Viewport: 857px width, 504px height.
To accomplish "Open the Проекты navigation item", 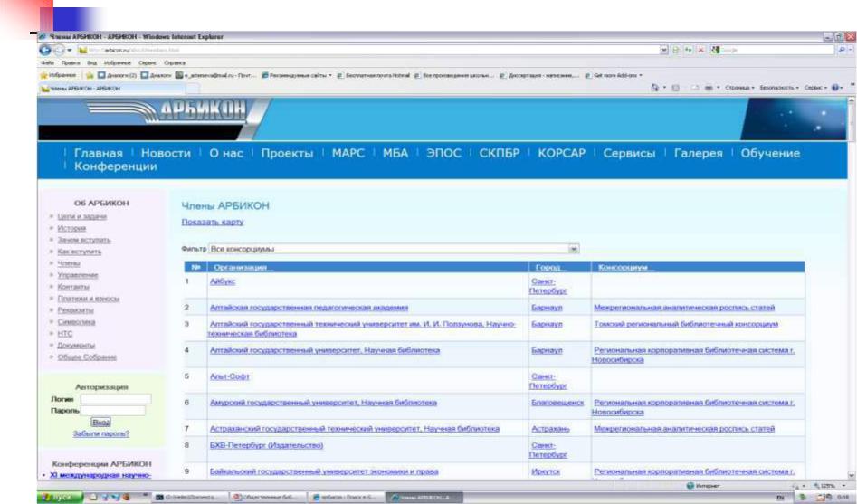I will click(287, 153).
